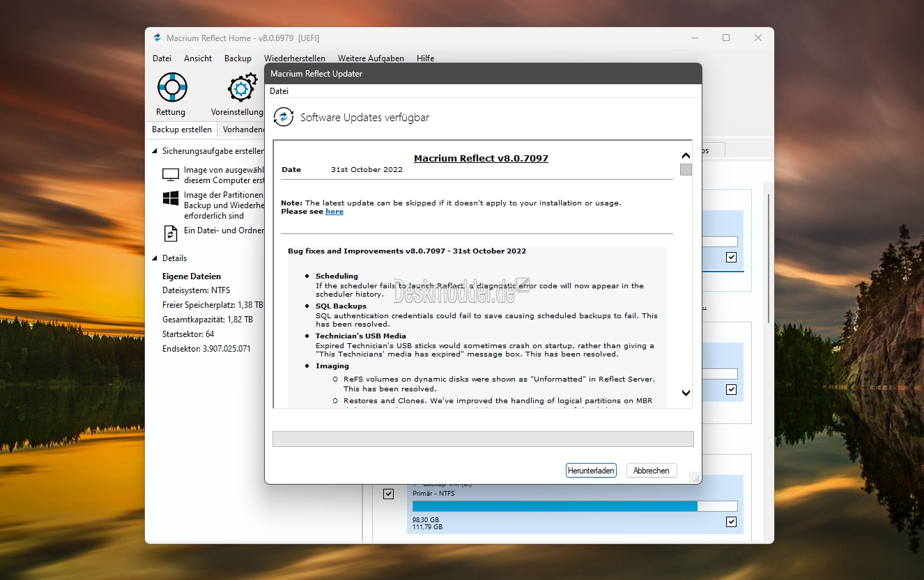Toggle partition checkbox beside 98,30 GB
924x580 pixels.
731,522
